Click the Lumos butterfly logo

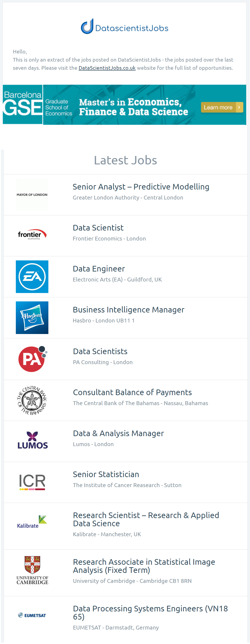click(32, 440)
